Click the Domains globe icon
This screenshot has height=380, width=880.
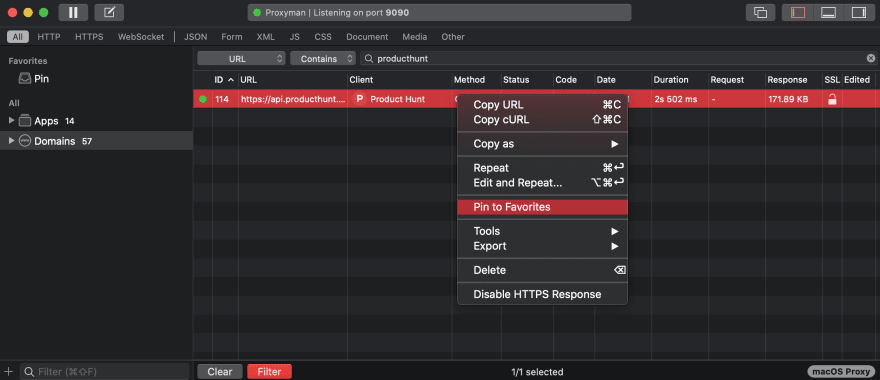(25, 141)
